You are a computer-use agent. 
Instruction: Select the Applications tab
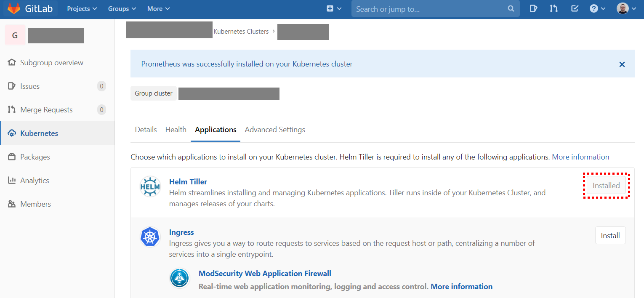click(216, 130)
